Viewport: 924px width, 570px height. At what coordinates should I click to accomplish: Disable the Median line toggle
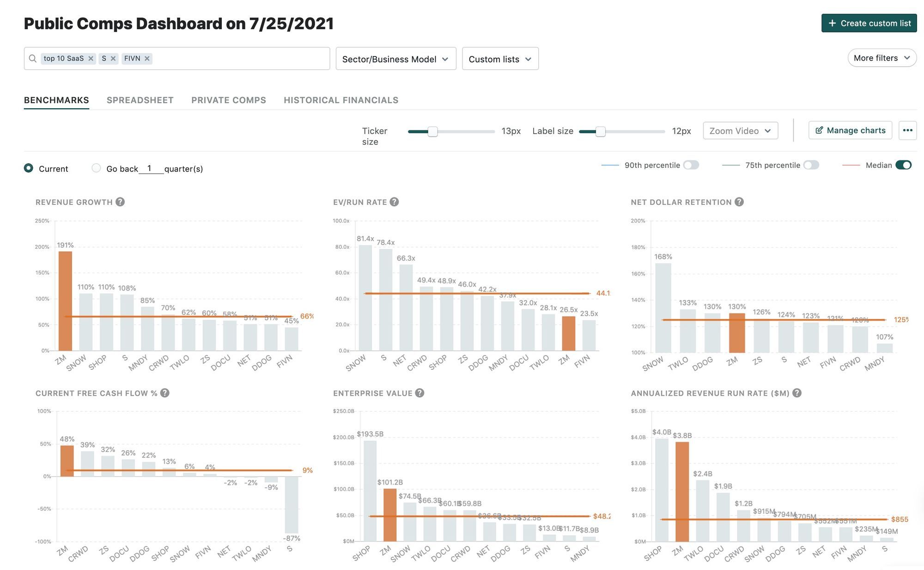(904, 165)
